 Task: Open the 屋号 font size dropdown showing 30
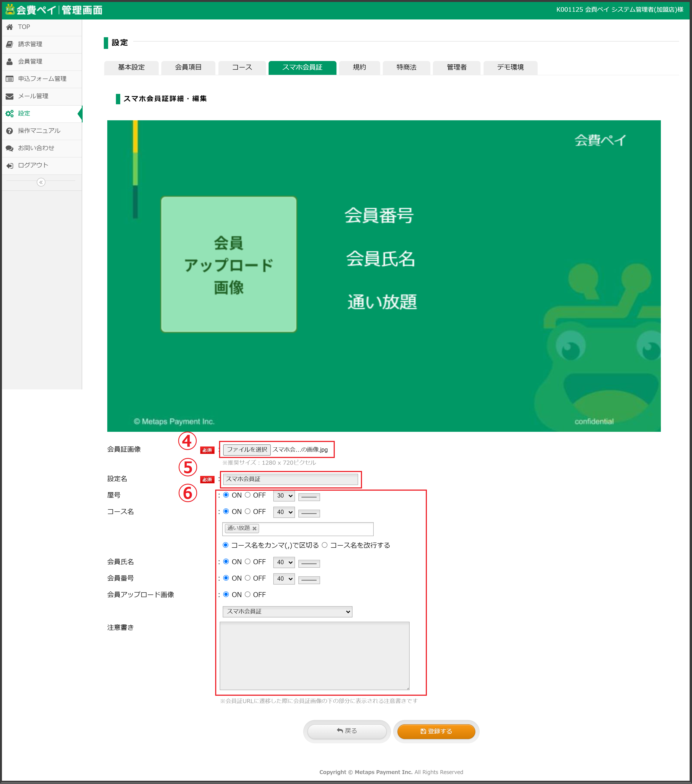coord(284,496)
